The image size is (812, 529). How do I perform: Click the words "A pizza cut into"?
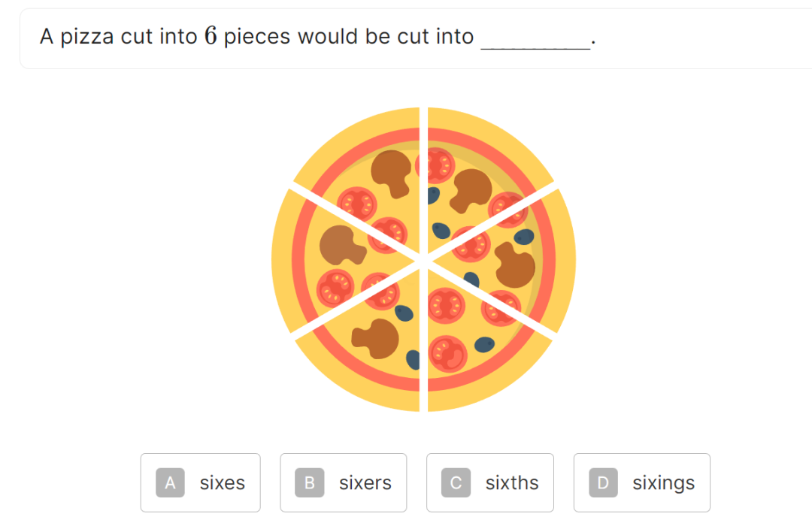coord(119,36)
